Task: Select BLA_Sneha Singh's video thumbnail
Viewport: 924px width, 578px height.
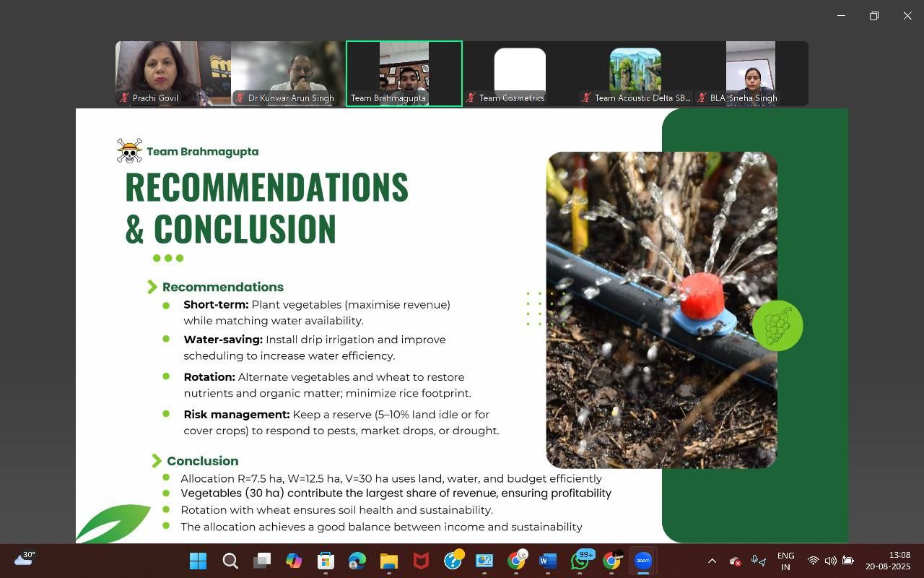Action: tap(751, 74)
